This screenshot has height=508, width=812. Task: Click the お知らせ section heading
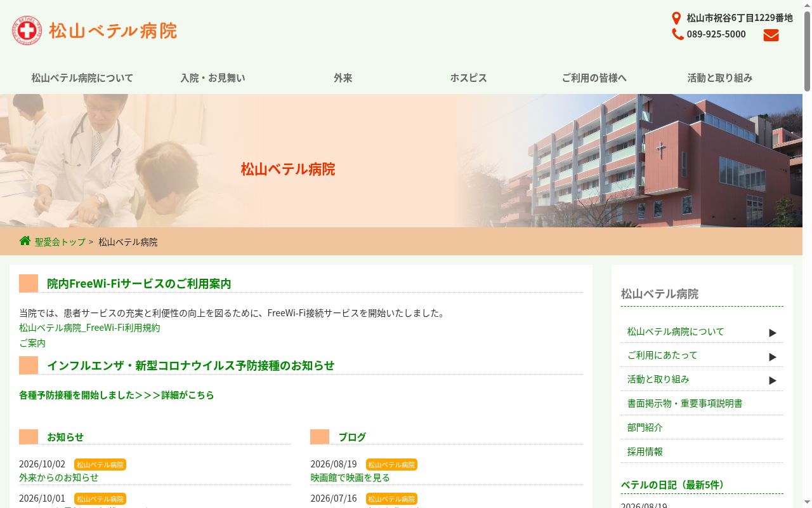(x=65, y=437)
